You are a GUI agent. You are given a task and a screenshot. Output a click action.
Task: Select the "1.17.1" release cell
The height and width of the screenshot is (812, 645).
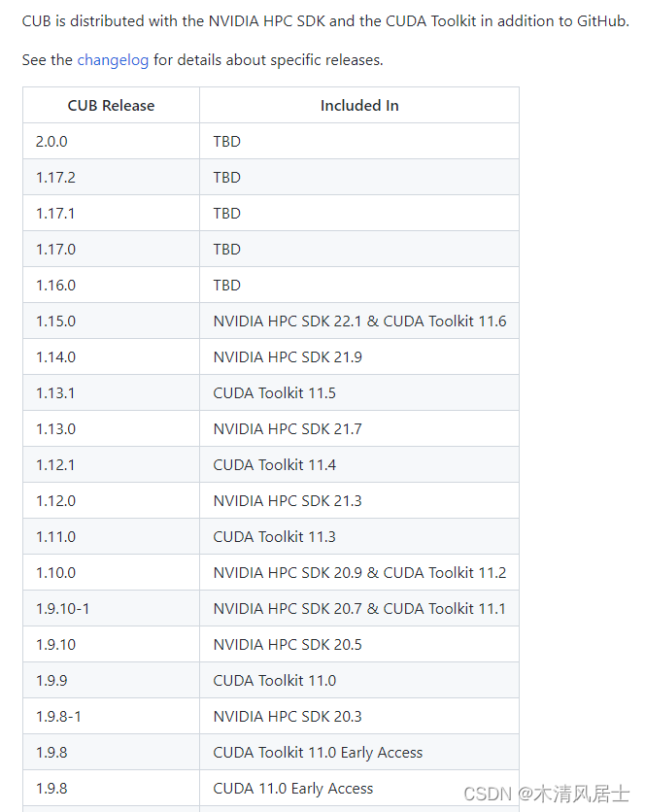pos(111,213)
